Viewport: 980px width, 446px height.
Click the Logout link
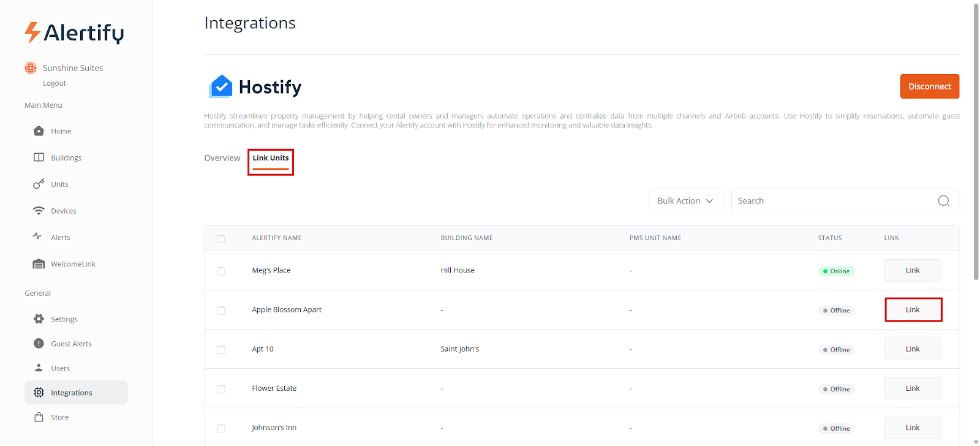[55, 83]
